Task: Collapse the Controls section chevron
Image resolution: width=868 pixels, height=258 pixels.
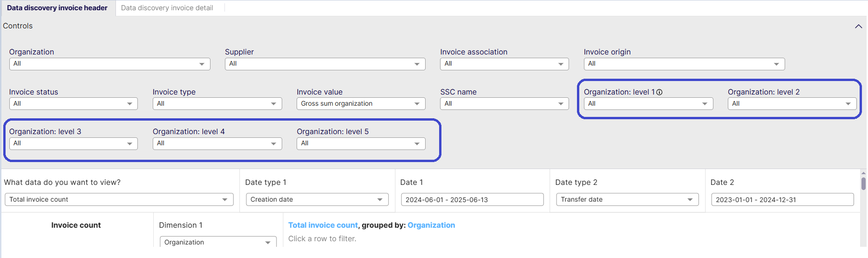Action: point(858,27)
